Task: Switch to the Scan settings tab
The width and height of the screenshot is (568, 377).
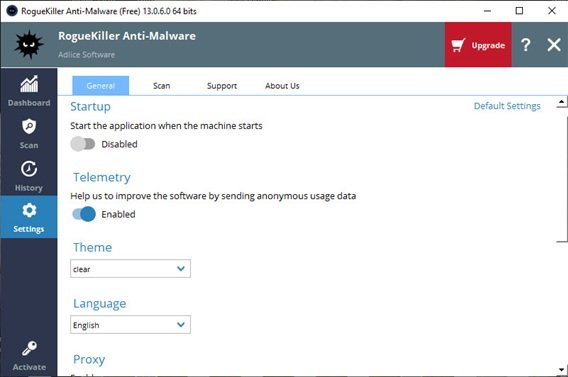Action: (161, 86)
